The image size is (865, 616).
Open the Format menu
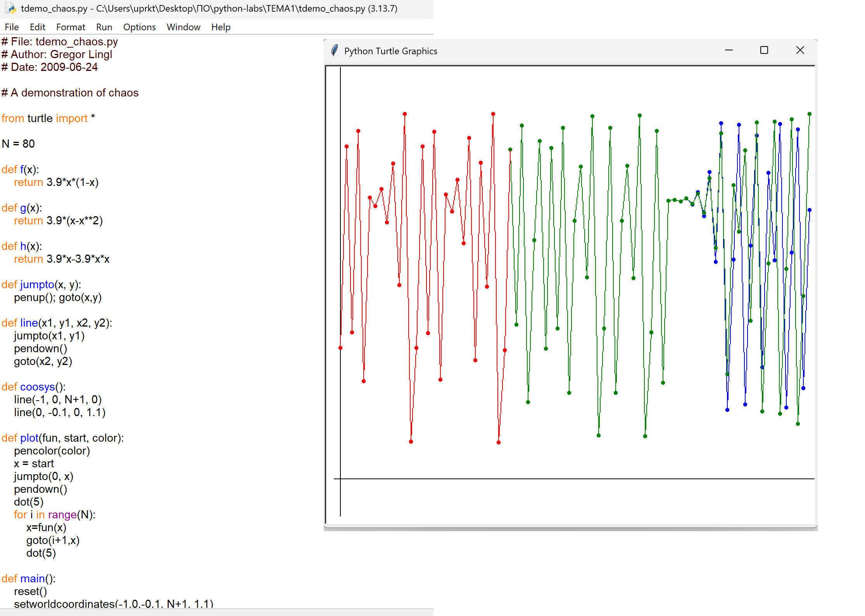(x=71, y=27)
